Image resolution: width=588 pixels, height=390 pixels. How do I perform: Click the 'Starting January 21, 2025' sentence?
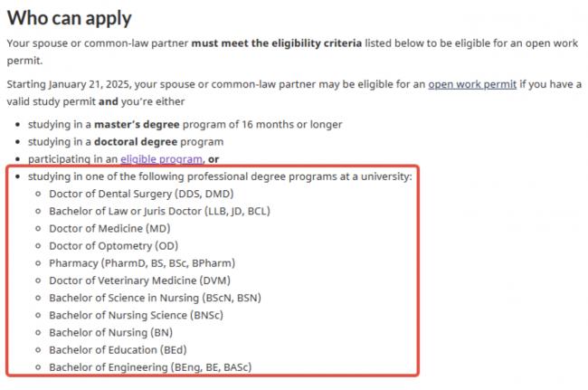pos(294,92)
